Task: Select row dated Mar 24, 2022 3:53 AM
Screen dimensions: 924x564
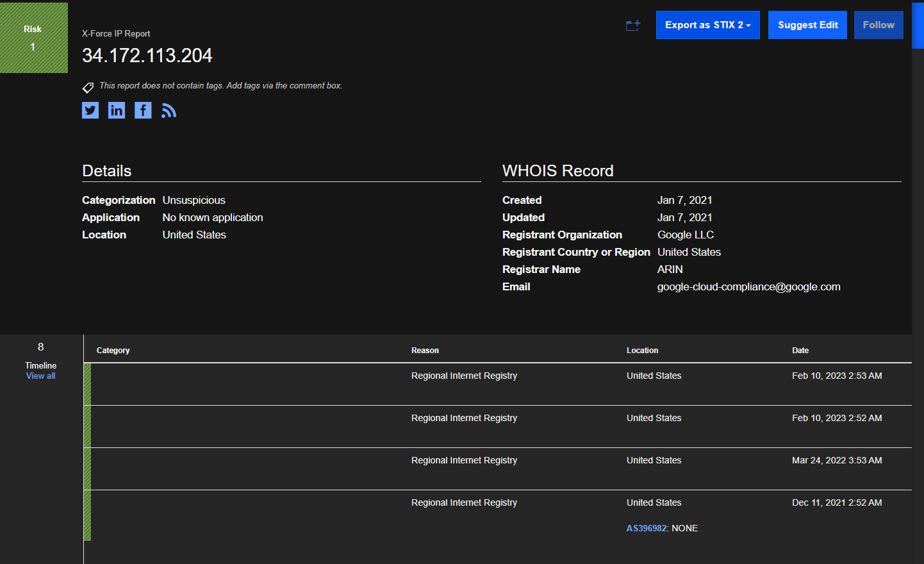Action: click(x=498, y=469)
